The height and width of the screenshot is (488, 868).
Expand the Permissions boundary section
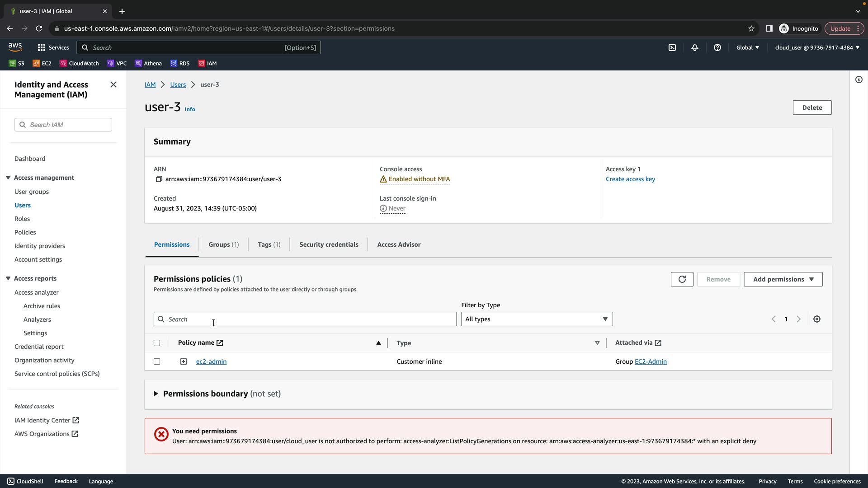156,394
